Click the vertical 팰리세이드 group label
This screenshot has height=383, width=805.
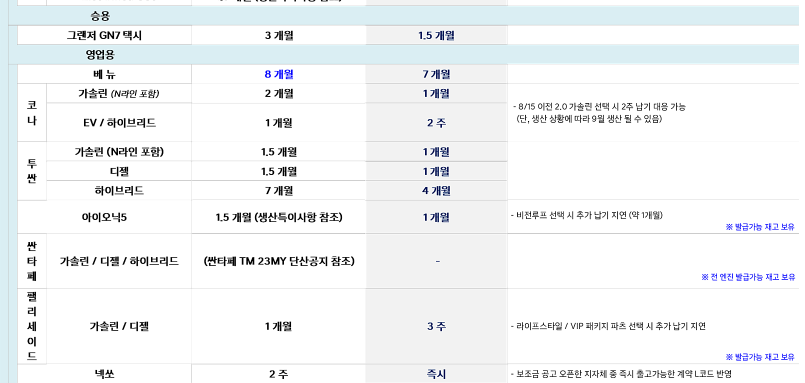coord(32,326)
